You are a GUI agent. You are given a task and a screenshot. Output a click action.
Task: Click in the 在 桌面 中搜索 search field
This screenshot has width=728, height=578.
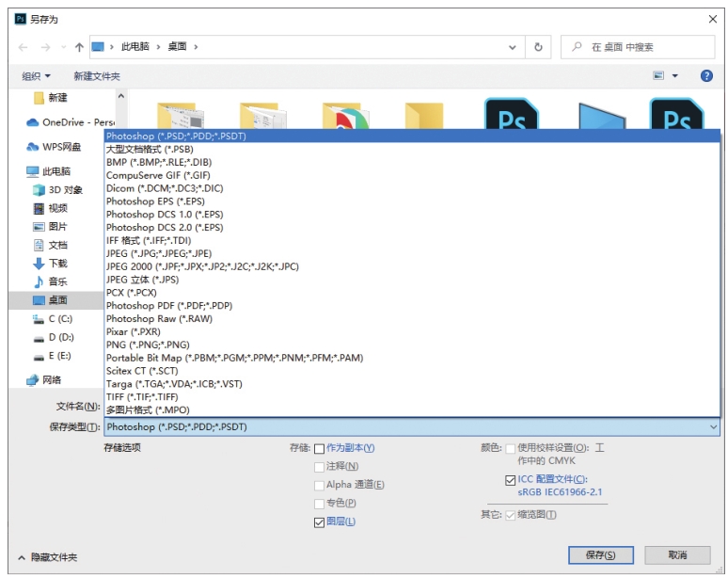[x=638, y=47]
